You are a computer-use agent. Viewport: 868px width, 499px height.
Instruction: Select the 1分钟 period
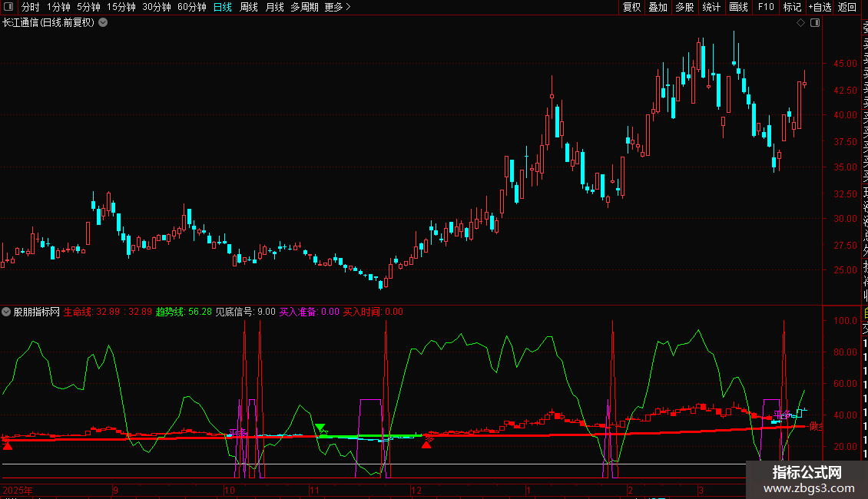click(x=58, y=7)
